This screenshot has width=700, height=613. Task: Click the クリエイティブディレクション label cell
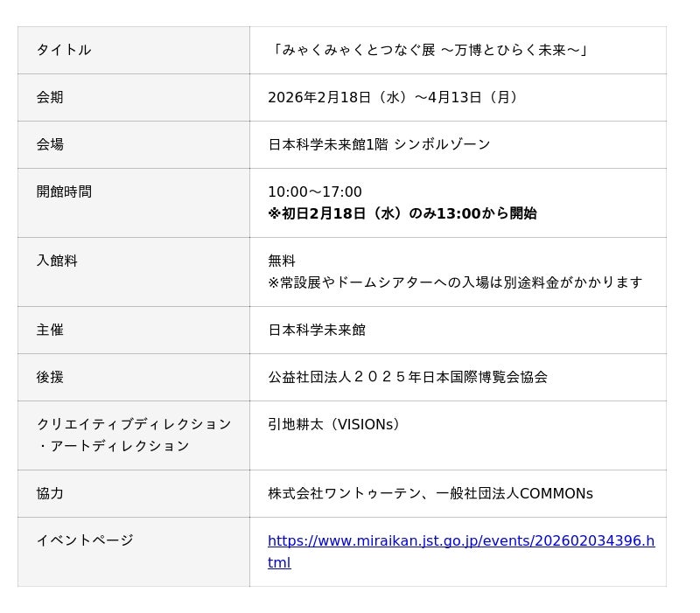click(x=134, y=435)
